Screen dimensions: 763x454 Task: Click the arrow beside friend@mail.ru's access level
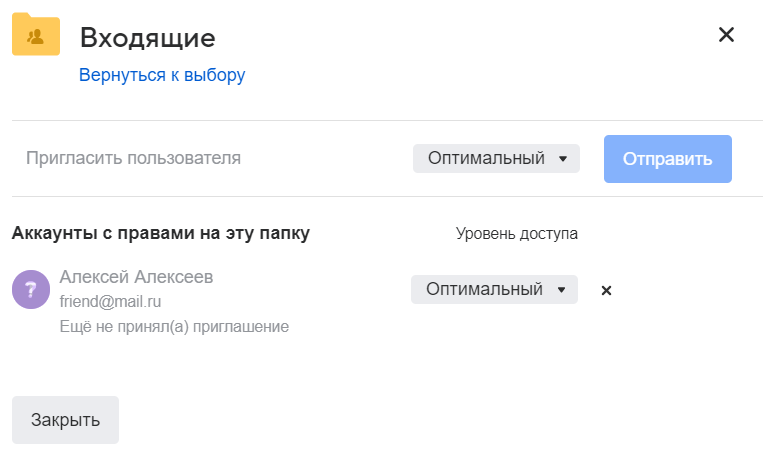point(561,290)
